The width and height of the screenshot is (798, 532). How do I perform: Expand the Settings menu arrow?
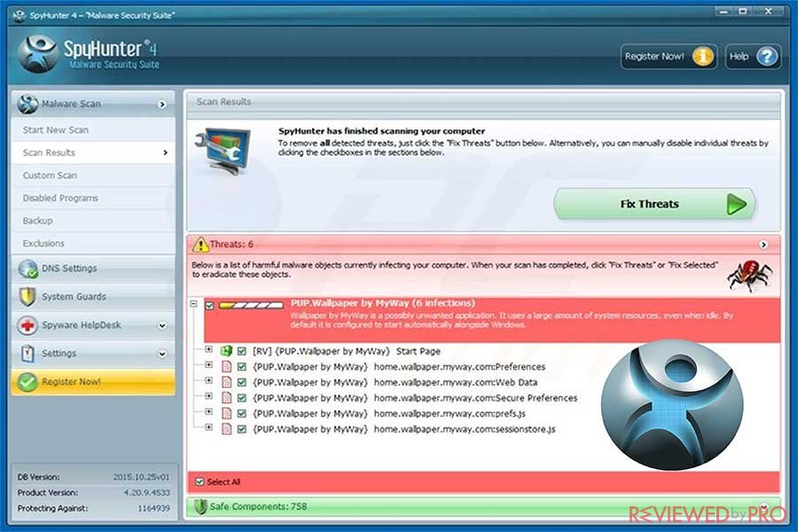(x=162, y=354)
